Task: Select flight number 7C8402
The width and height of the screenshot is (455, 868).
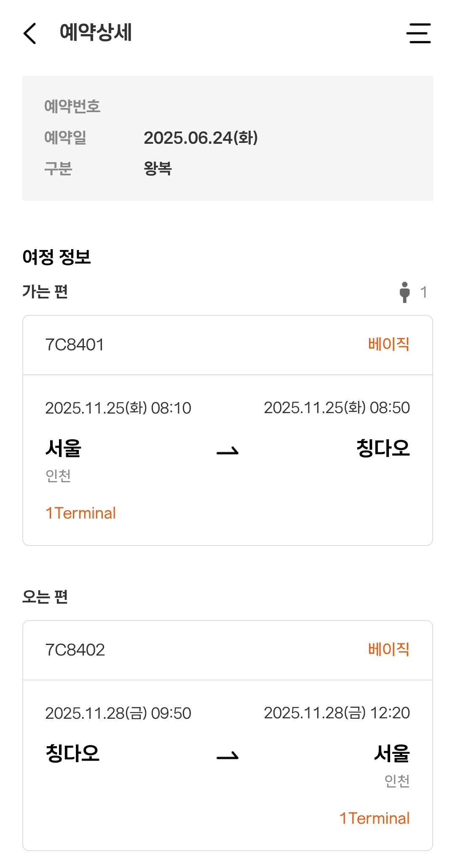Action: coord(75,650)
